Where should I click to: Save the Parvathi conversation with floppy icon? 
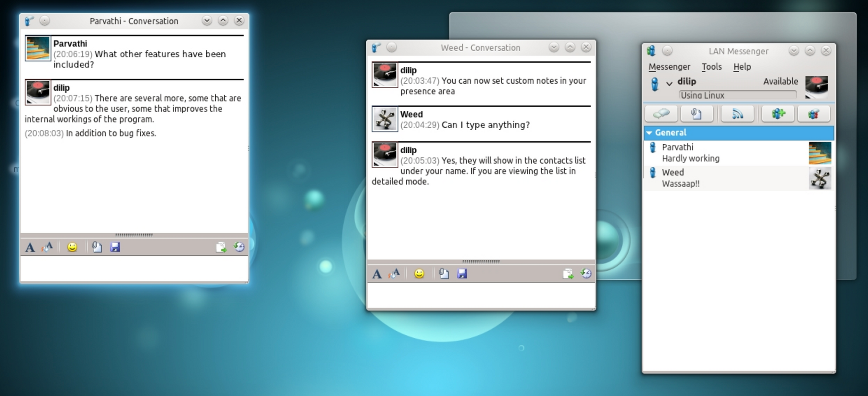click(x=115, y=247)
